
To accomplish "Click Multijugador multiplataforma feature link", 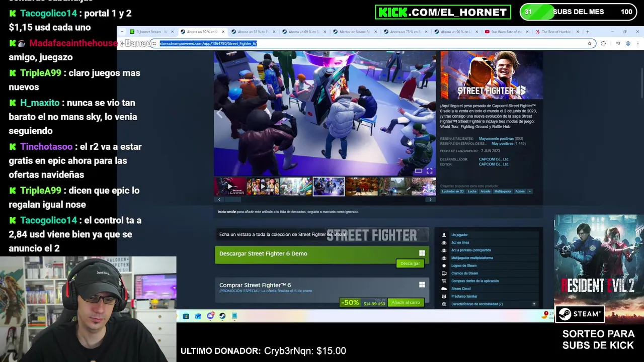I will pyautogui.click(x=472, y=258).
